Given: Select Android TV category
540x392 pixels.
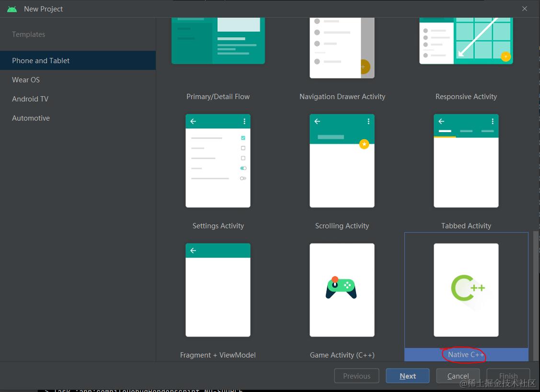Looking at the screenshot, I should click(78, 99).
